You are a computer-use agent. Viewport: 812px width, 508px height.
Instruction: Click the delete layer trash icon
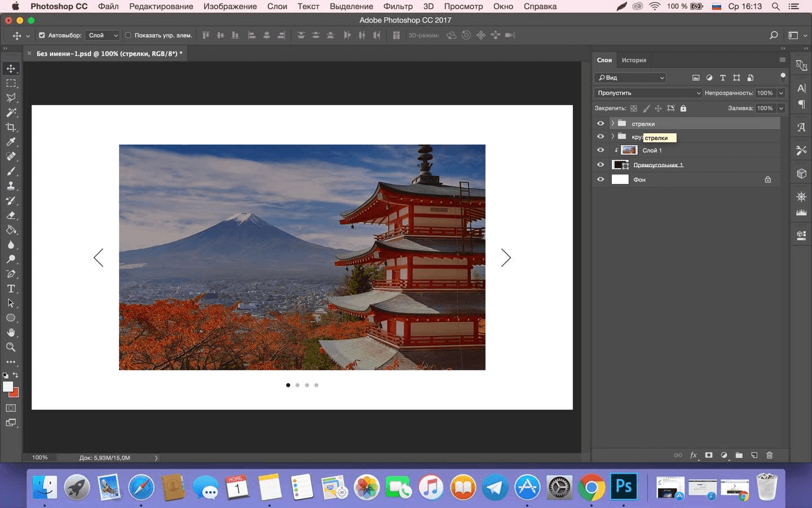(x=770, y=455)
